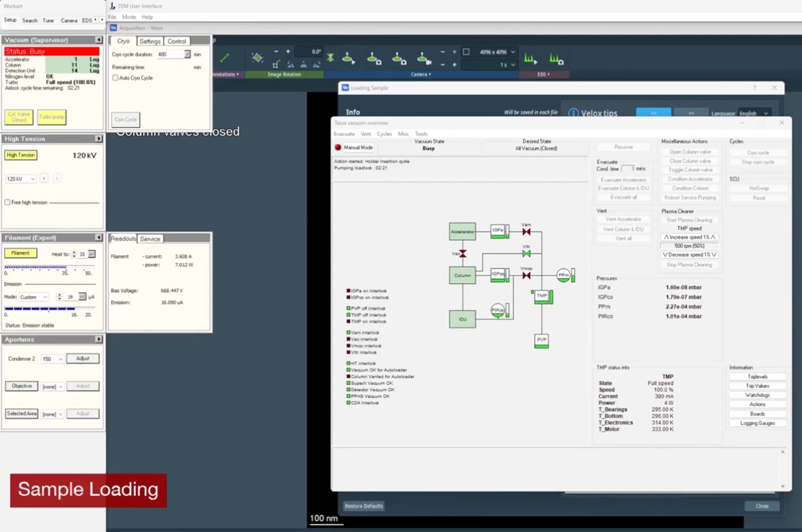The height and width of the screenshot is (532, 802).
Task: Click the PPm gauge symbol
Action: point(563,275)
